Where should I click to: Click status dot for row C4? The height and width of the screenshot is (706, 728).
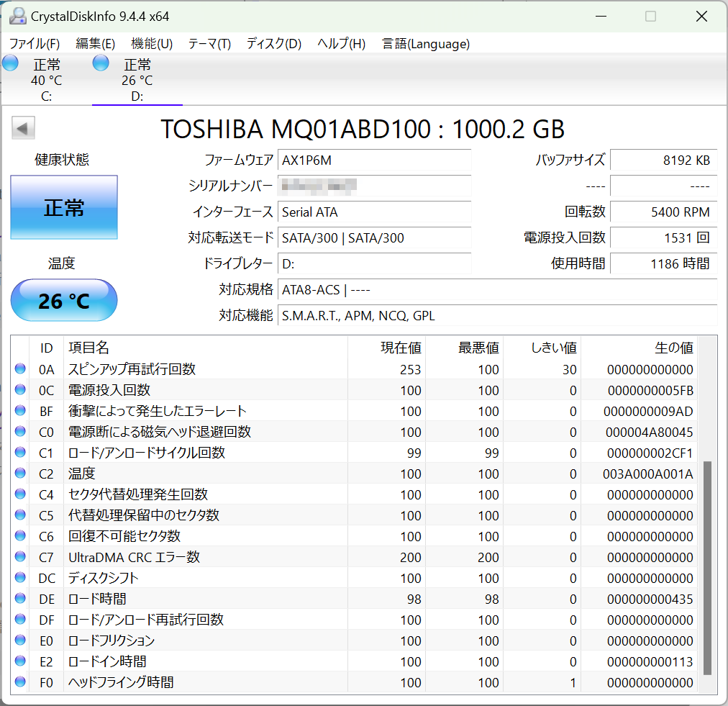click(20, 494)
